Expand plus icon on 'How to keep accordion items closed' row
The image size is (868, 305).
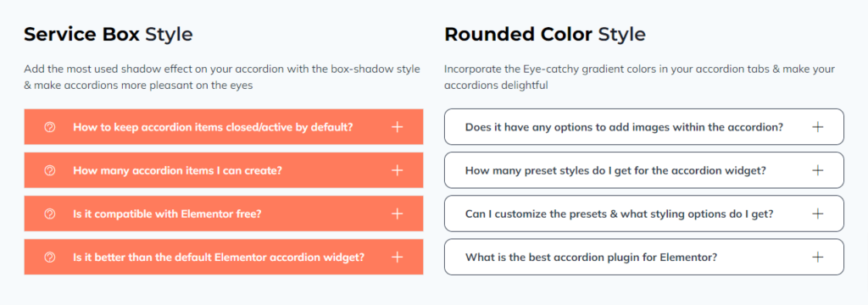pos(397,127)
